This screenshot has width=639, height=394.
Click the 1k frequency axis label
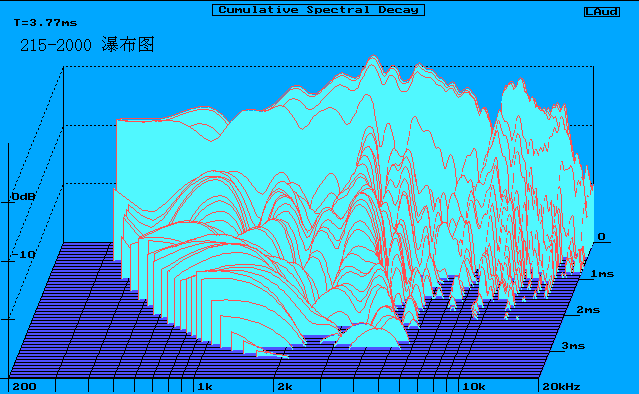(x=205, y=386)
